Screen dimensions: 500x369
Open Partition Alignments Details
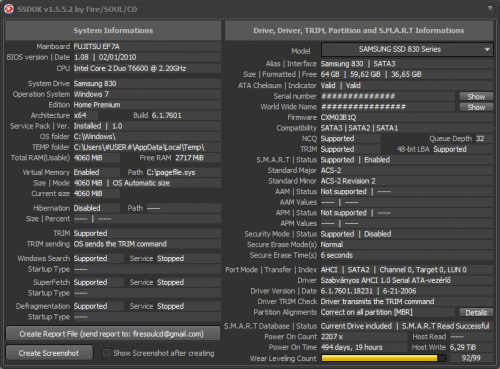(x=476, y=313)
